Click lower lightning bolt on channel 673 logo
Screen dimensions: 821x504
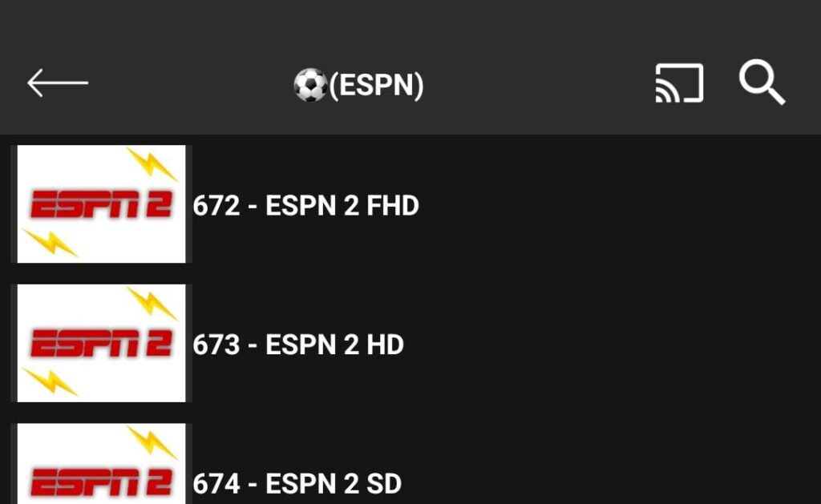[x=48, y=382]
